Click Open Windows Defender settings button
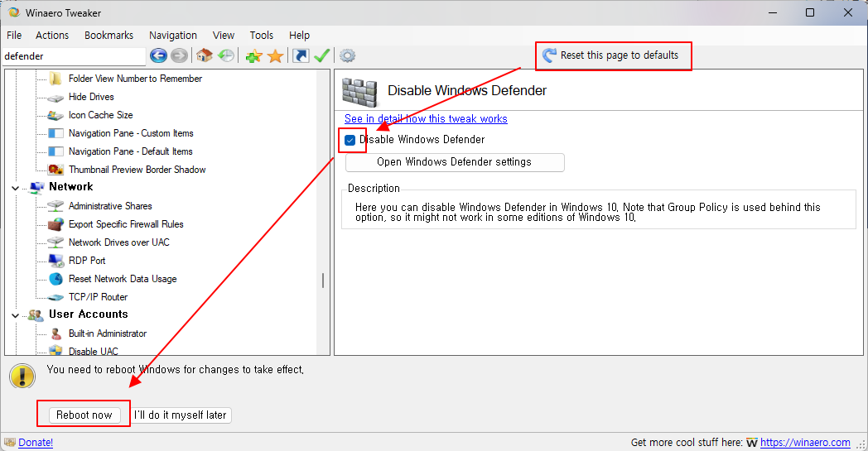The width and height of the screenshot is (868, 451). (x=455, y=162)
